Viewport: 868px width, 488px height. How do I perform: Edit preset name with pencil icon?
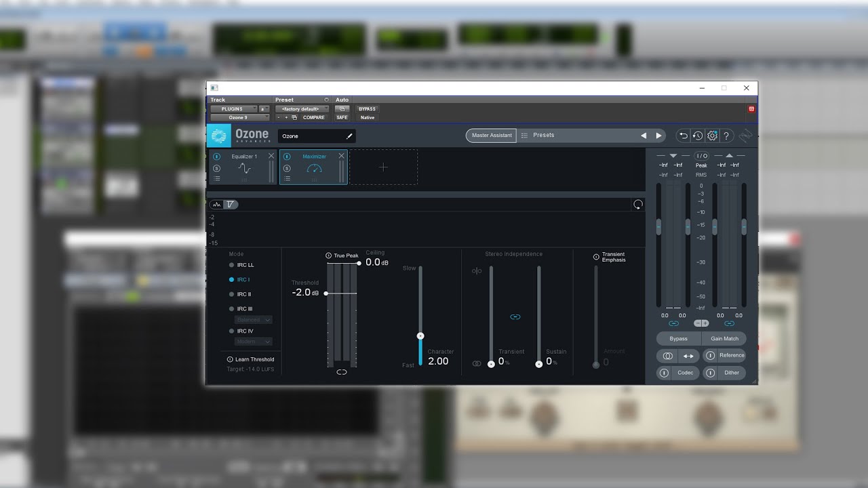[x=349, y=136]
